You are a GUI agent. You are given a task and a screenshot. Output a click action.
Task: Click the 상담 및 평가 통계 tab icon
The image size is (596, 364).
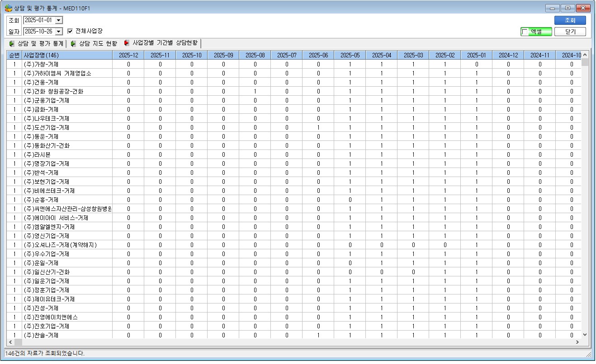(x=12, y=44)
